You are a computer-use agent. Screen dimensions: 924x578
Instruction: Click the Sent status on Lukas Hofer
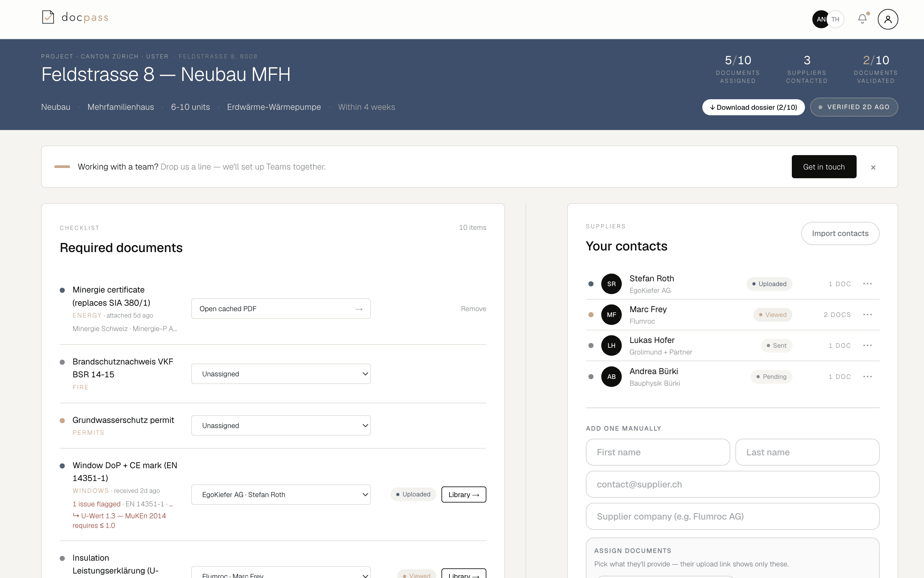[776, 346]
